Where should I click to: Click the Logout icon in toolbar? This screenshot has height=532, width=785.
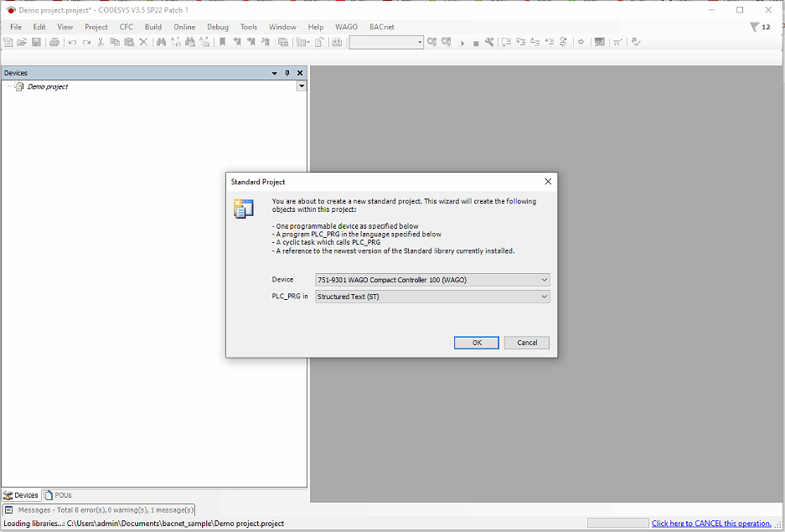coord(446,42)
